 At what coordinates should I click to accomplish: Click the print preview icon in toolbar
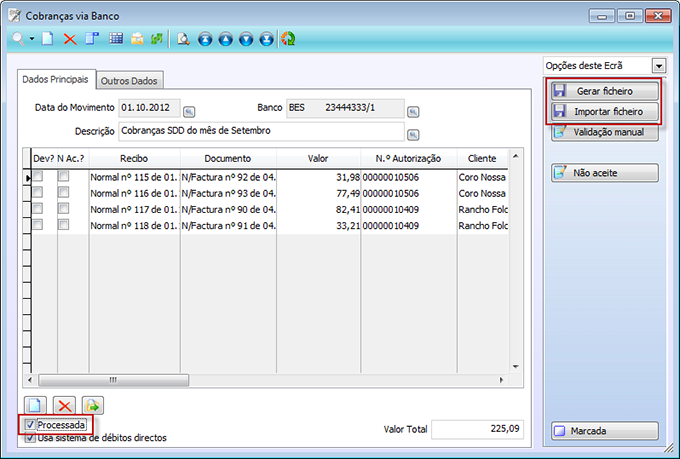coord(183,39)
